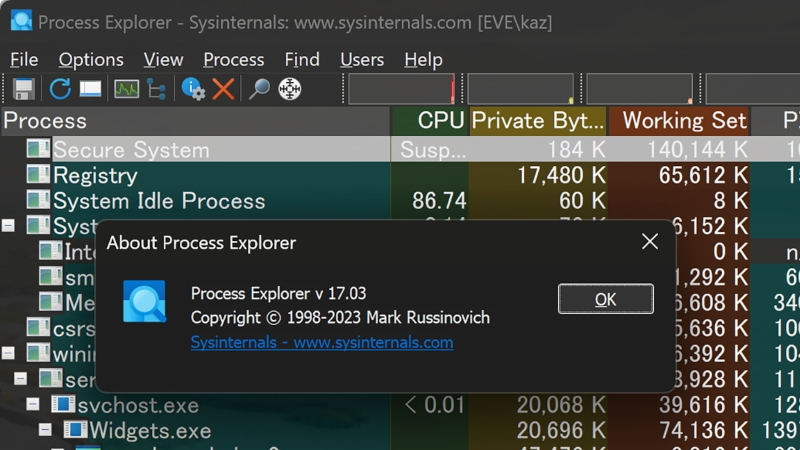Viewport: 800px width, 450px height.
Task: Click the second mini graph with yellow marker
Action: [x=520, y=89]
